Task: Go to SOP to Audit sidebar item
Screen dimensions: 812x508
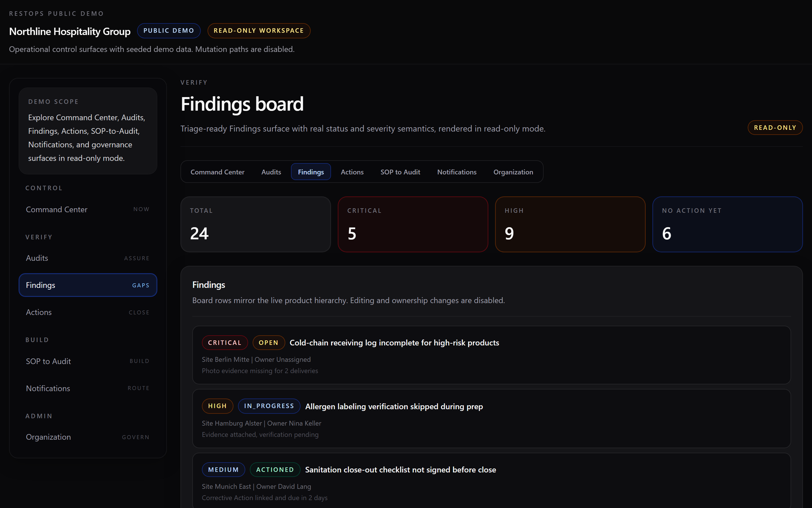Action: (88, 361)
